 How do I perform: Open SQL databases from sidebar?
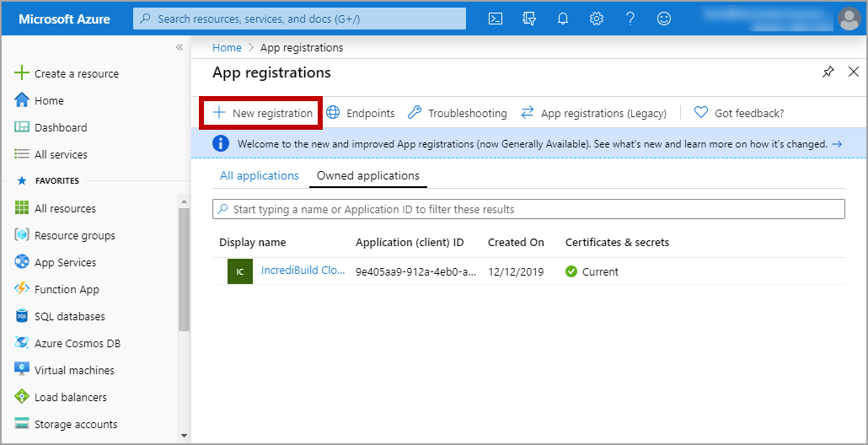coord(70,317)
